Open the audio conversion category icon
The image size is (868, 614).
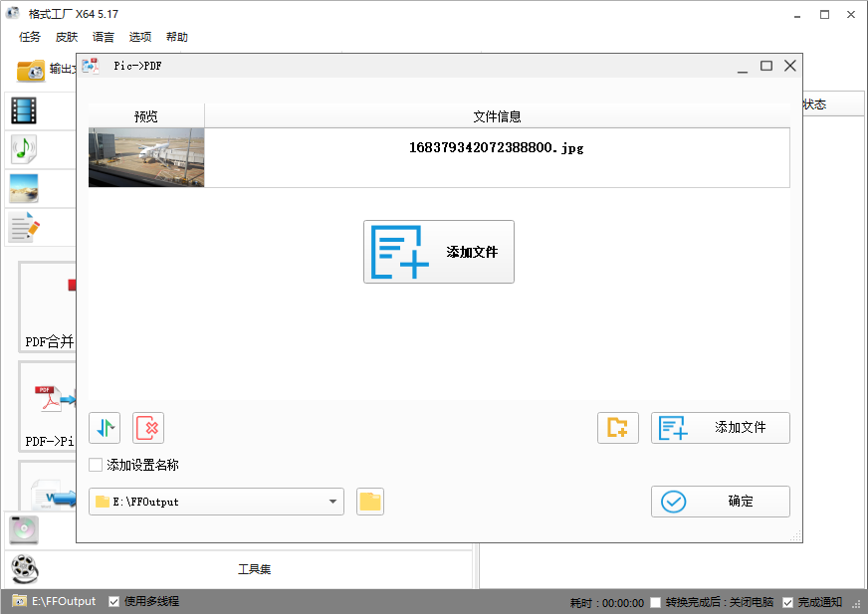(23, 149)
